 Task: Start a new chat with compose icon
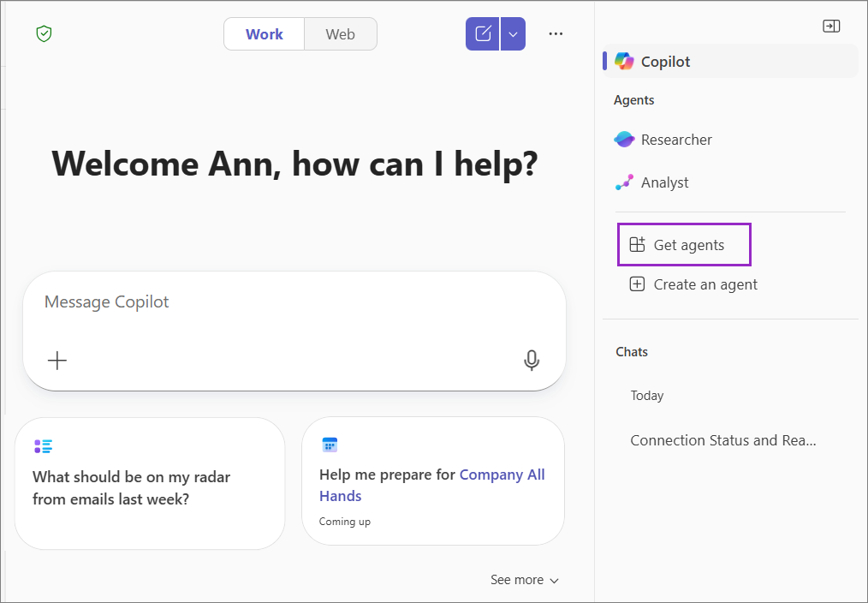[483, 33]
